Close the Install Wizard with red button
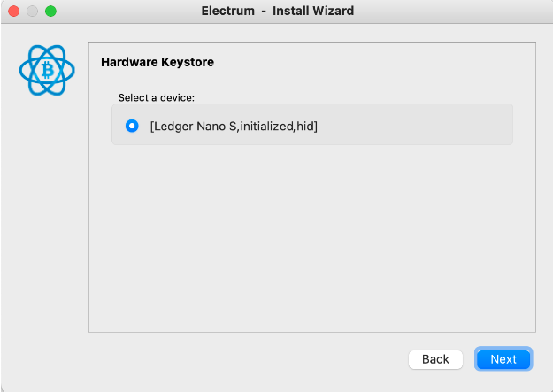553x392 pixels. (x=13, y=12)
